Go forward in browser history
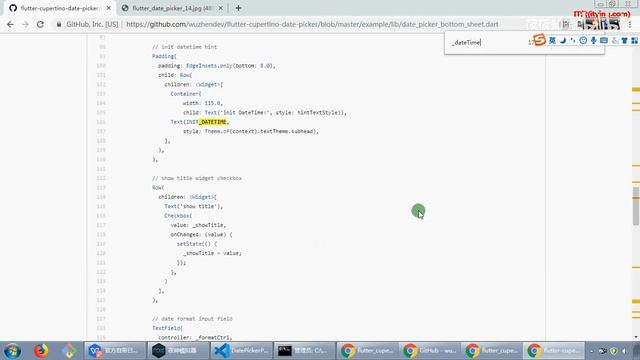Viewport: 640px width, 360px height. click(x=25, y=24)
